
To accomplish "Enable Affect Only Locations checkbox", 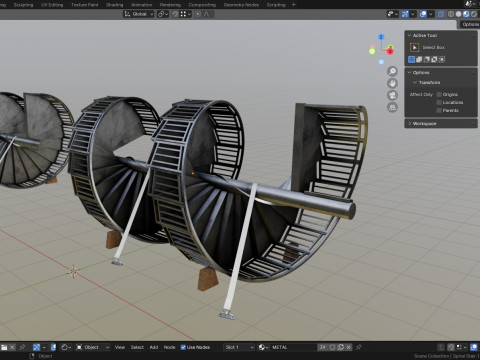I will pos(439,102).
